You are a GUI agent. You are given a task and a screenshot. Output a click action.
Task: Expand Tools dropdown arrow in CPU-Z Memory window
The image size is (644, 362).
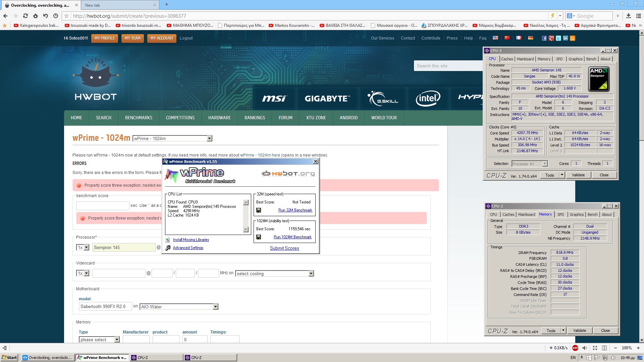(x=563, y=330)
